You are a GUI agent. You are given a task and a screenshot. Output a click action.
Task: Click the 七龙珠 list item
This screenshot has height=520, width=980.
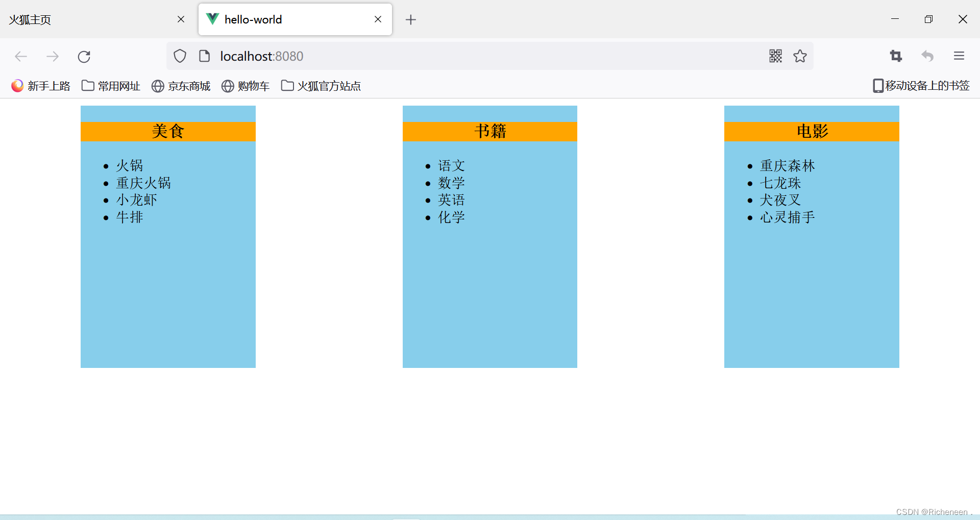[x=780, y=183]
